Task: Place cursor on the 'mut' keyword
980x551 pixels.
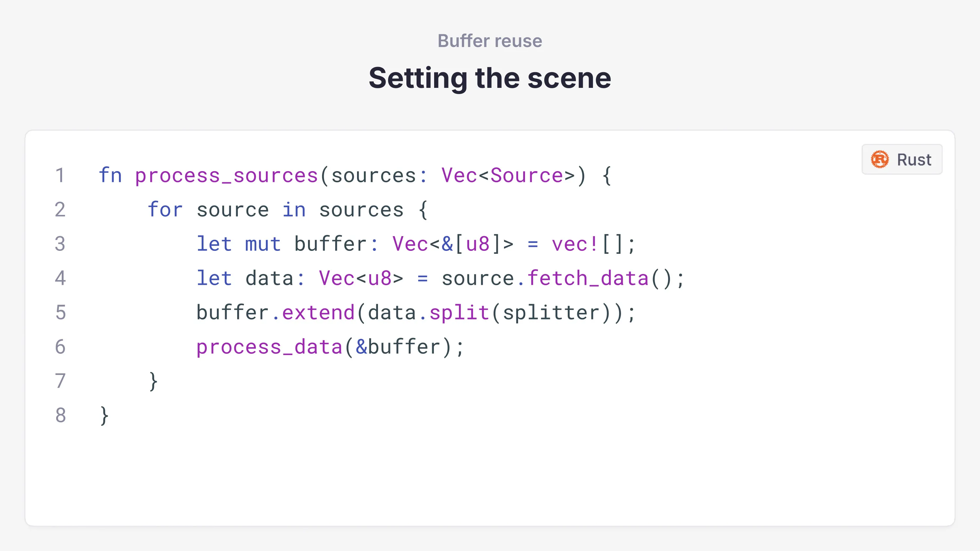Action: pyautogui.click(x=263, y=244)
